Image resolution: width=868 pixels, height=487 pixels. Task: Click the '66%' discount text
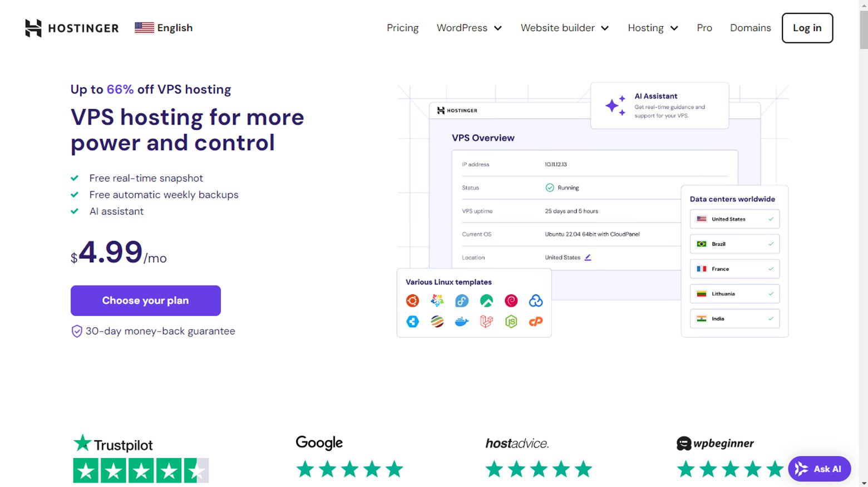(120, 90)
